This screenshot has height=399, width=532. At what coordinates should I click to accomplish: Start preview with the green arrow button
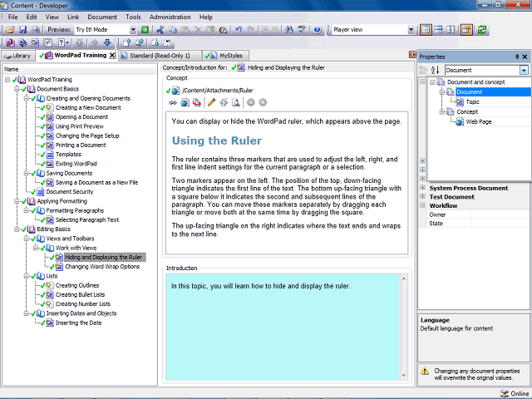(x=145, y=30)
